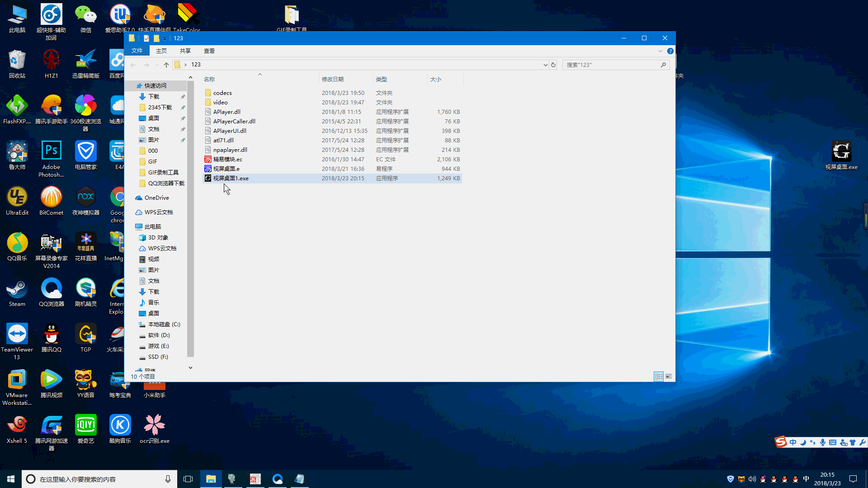
Task: Open Xshell 5 application
Action: [16, 426]
